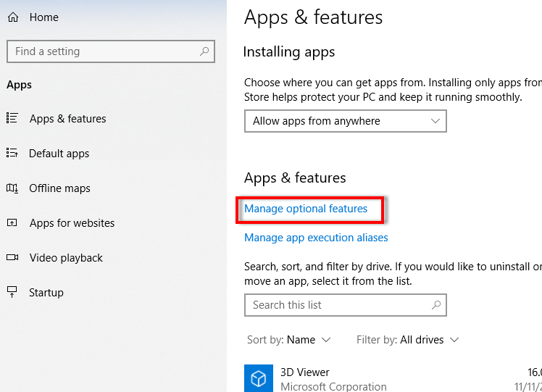This screenshot has width=542, height=392.
Task: Select the 3D Viewer app name in the list
Action: (304, 372)
